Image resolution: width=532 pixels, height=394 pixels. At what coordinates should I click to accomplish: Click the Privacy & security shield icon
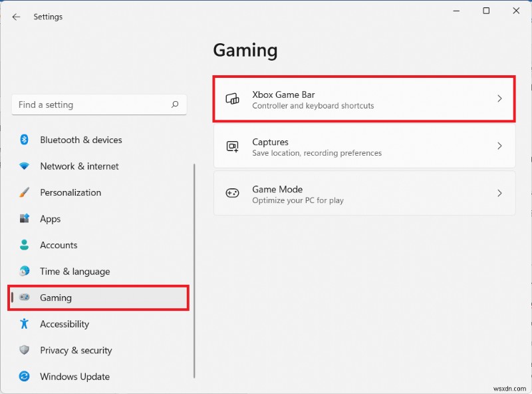pos(25,350)
